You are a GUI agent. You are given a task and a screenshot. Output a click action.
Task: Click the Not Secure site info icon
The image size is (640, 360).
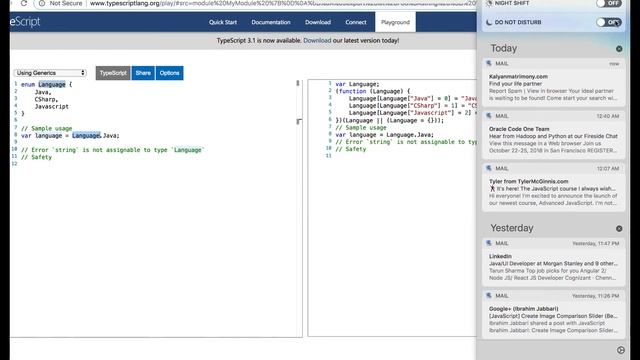pos(42,3)
